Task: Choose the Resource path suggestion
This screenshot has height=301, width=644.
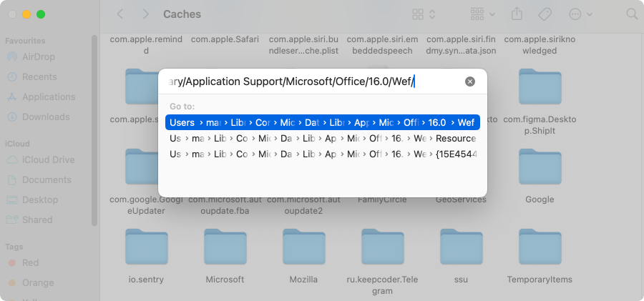Action: (323, 139)
